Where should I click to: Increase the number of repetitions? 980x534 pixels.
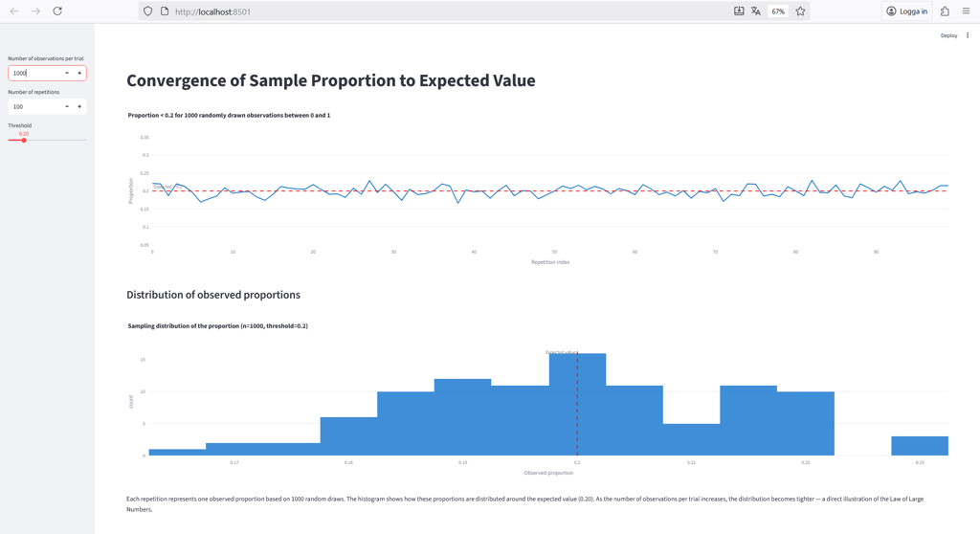pos(79,106)
